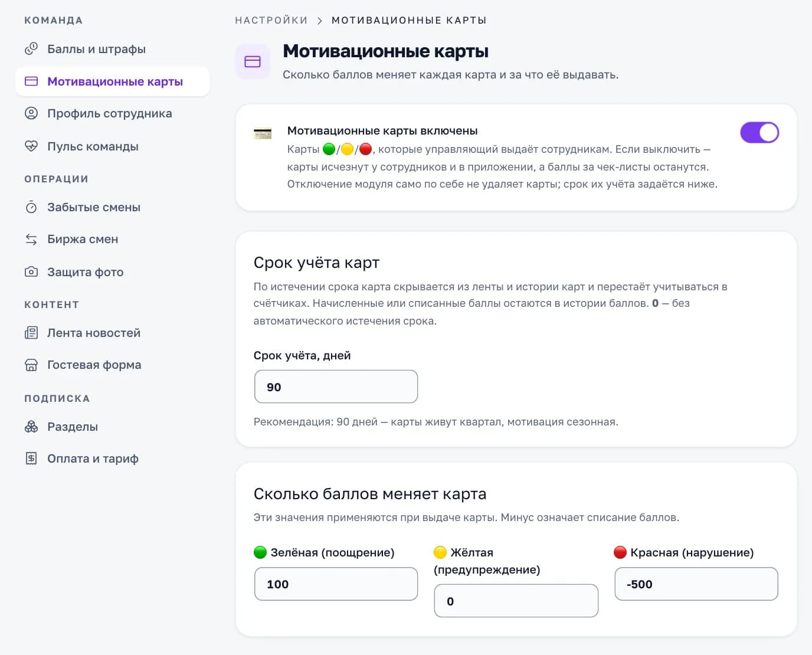812x655 pixels.
Task: Click the coins icon next to Баллы и штрафы
Action: pos(31,49)
